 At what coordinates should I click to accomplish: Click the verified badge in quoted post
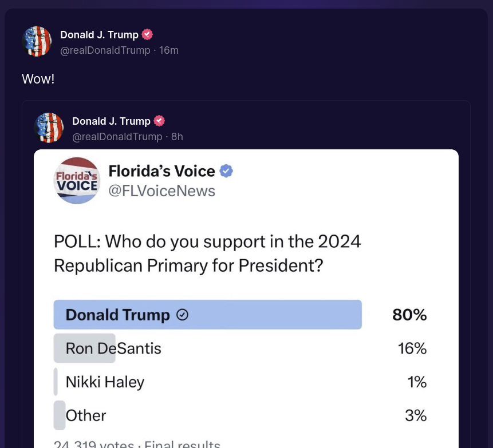pyautogui.click(x=159, y=121)
